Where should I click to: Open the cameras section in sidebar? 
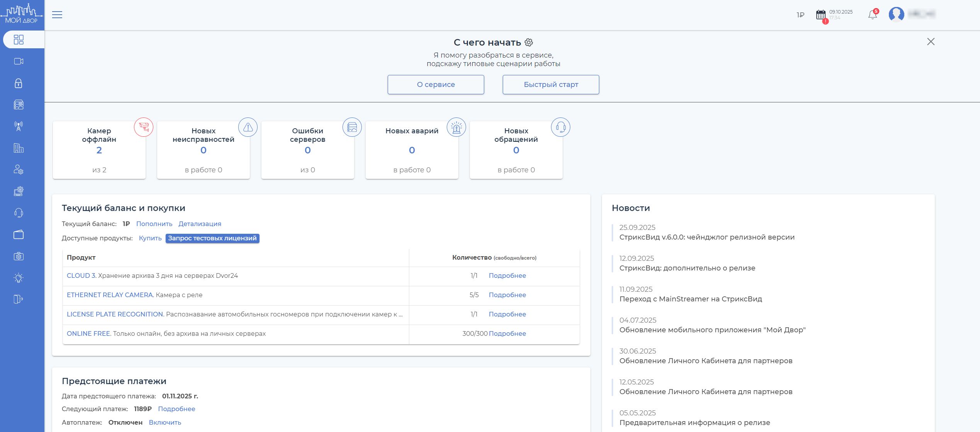(x=19, y=61)
